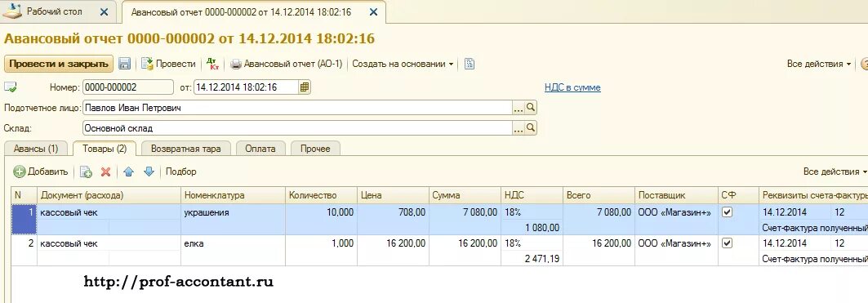Screen dimensions: 868x303
Task: Open Прочее tab
Action: point(315,149)
